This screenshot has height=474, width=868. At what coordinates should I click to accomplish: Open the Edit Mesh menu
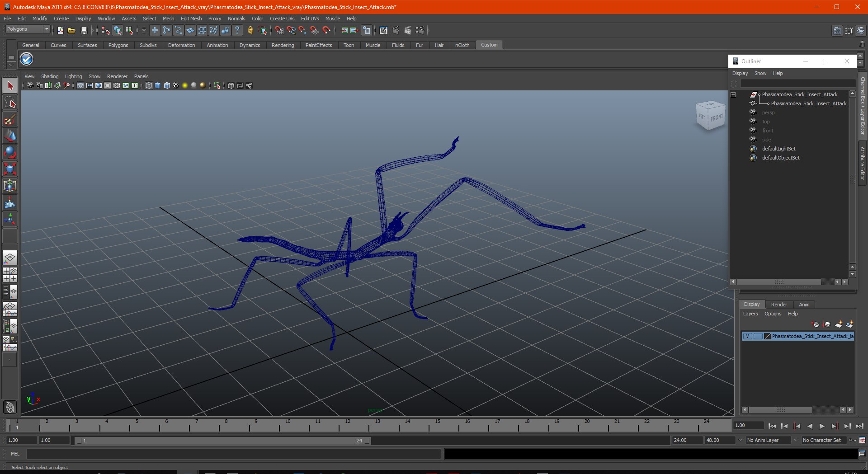pos(191,19)
